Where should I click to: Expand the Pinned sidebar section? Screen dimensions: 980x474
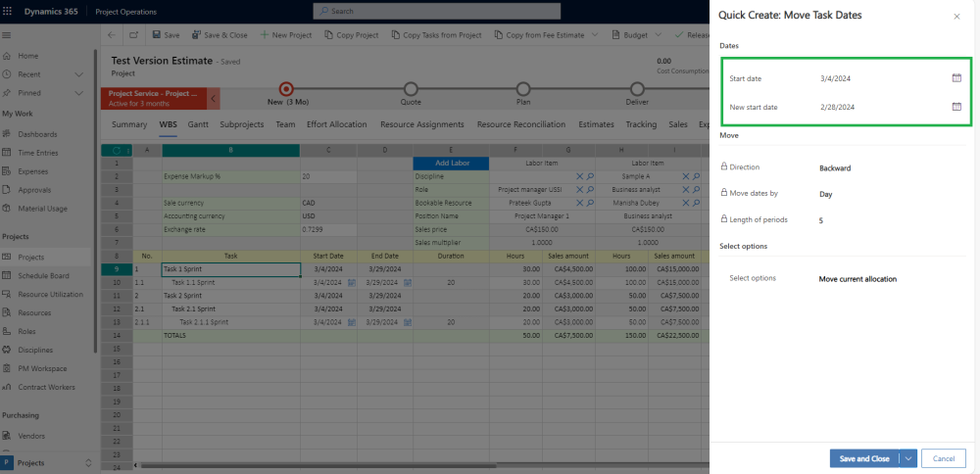78,92
